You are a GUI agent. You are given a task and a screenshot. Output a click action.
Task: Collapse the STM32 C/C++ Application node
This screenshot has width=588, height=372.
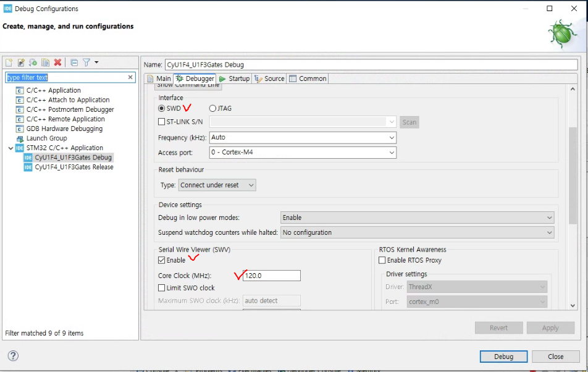click(10, 148)
